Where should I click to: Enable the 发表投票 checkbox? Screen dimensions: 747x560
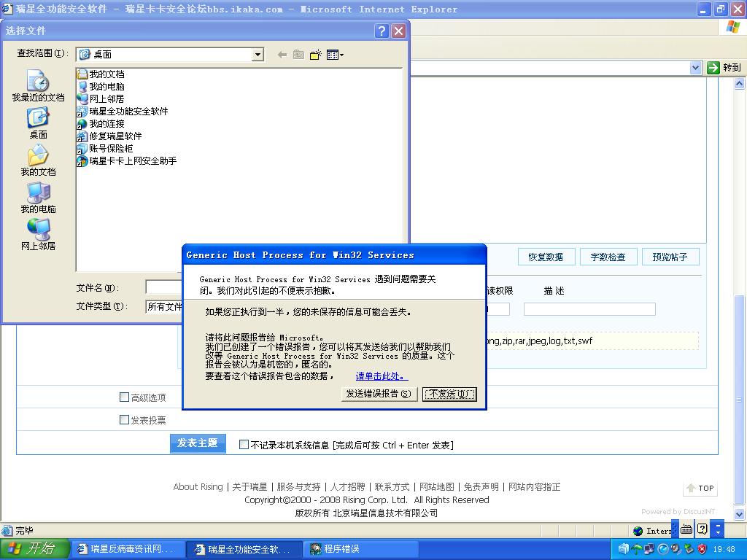[x=124, y=419]
